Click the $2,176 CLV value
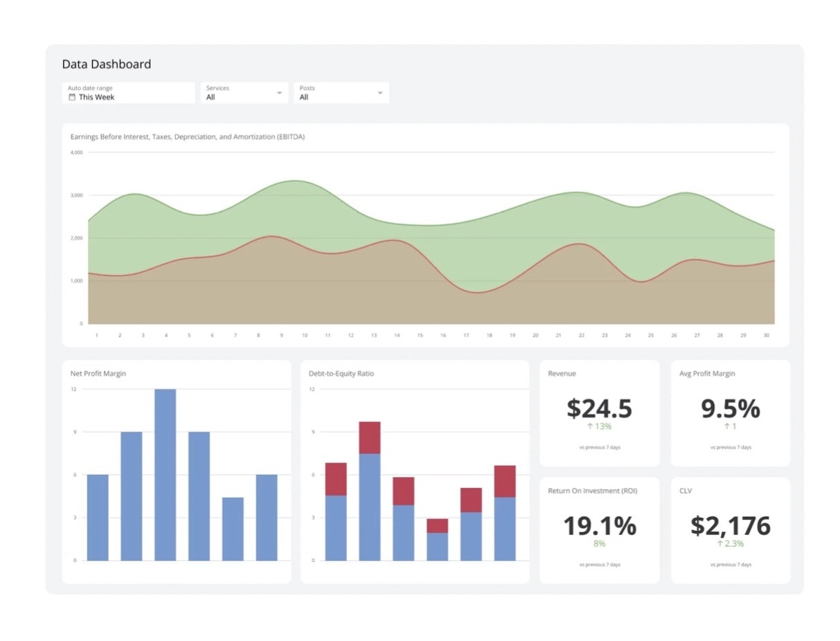 click(x=730, y=526)
